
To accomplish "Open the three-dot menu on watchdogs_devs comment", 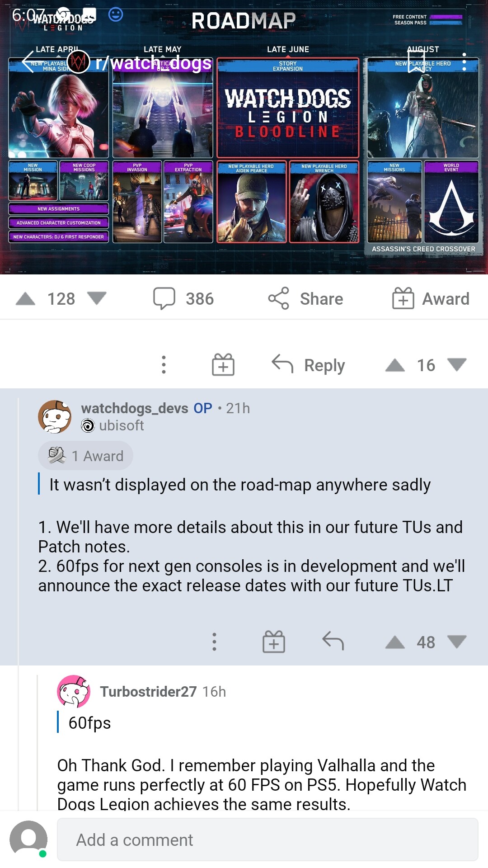I will 215,642.
